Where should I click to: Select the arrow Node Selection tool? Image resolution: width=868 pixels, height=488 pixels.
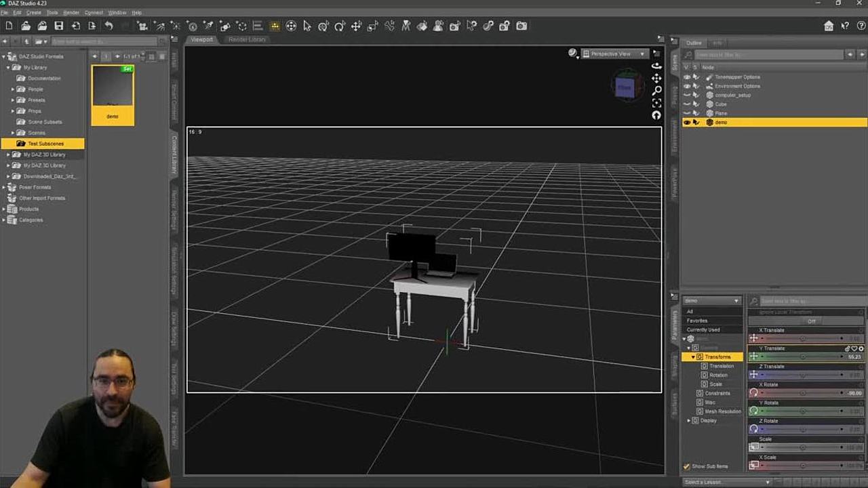click(x=307, y=26)
